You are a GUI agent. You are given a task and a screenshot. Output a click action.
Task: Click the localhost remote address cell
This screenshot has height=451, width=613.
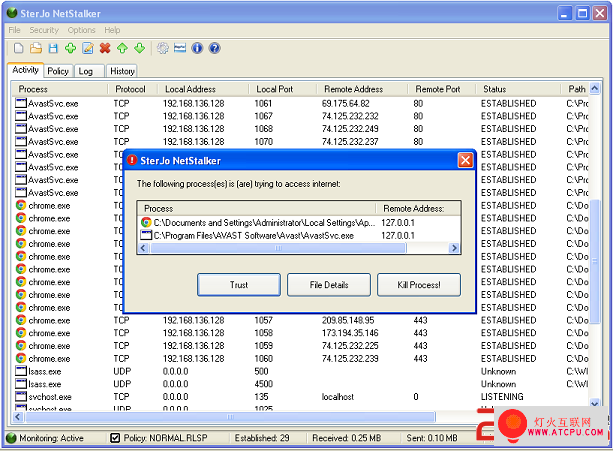tap(338, 397)
